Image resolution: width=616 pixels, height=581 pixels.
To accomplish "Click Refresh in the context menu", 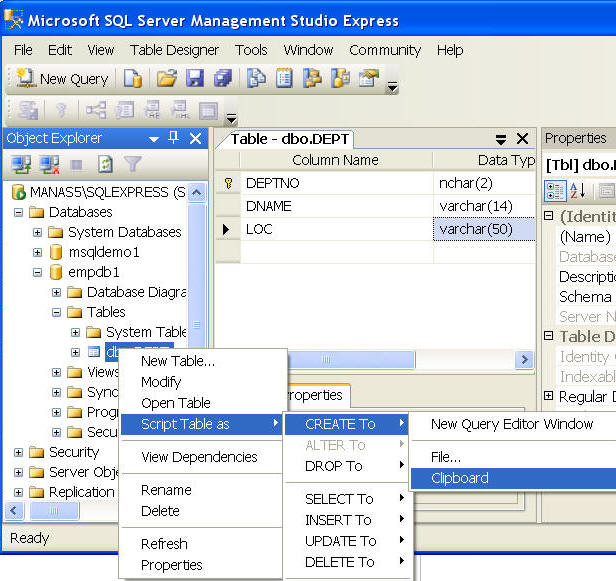I will (x=202, y=544).
